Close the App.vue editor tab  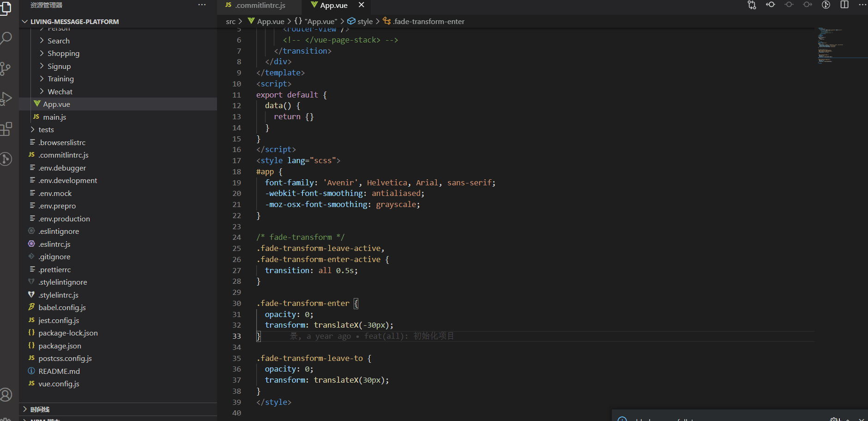pos(362,5)
